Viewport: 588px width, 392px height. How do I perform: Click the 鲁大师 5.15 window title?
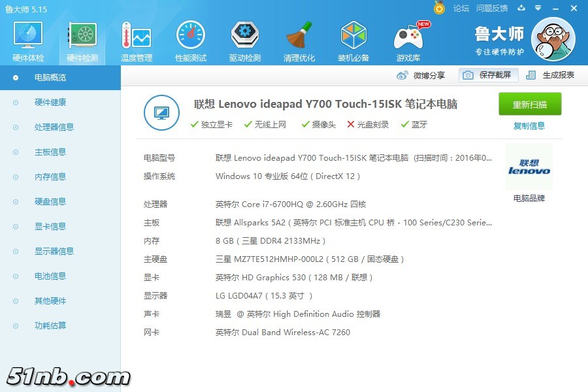tap(26, 9)
